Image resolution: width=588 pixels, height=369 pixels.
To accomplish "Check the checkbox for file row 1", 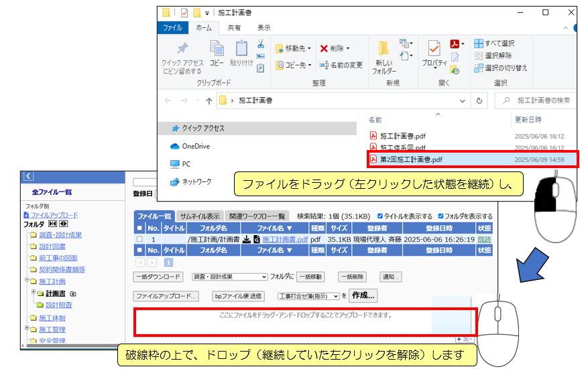I will click(x=139, y=239).
